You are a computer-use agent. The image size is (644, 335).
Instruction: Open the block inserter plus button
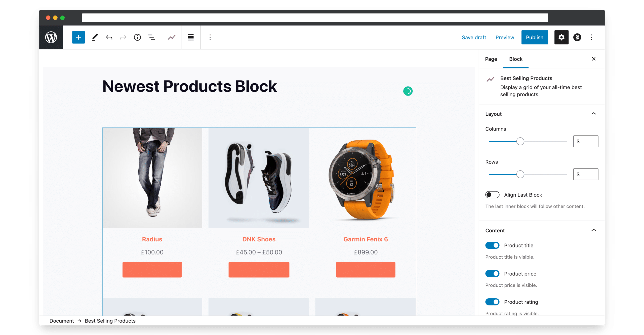[x=78, y=37]
